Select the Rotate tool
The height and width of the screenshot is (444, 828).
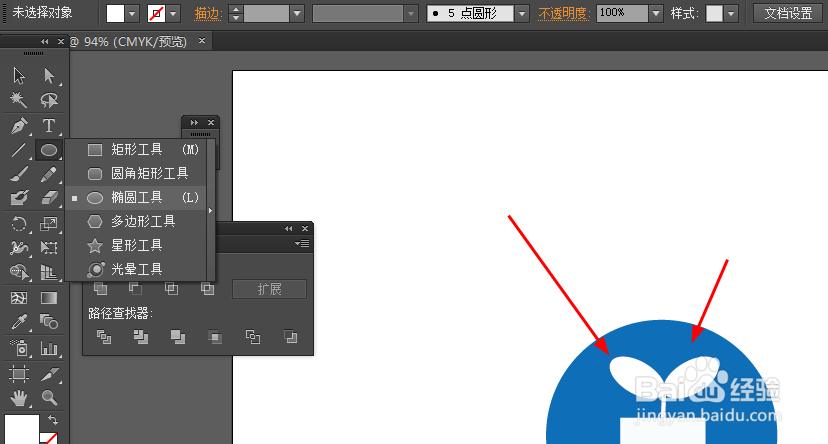point(19,224)
